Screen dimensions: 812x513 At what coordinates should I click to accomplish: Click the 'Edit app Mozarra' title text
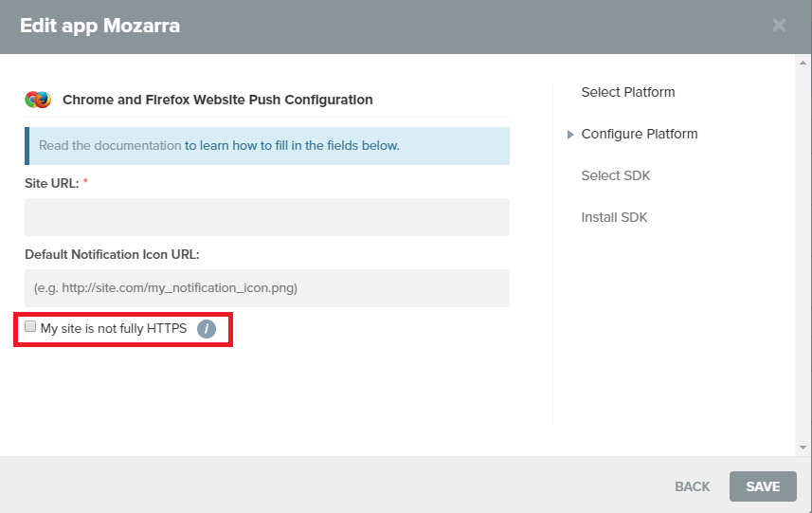coord(99,26)
